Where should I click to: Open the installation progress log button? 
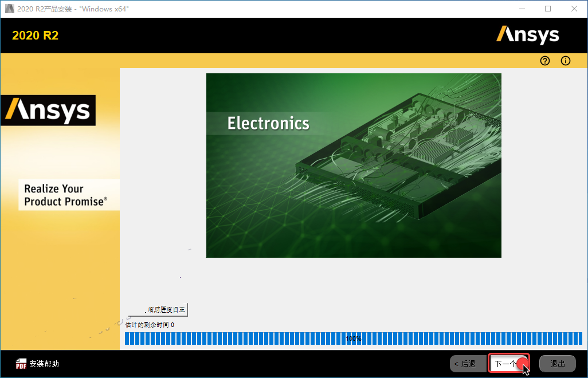click(x=158, y=309)
